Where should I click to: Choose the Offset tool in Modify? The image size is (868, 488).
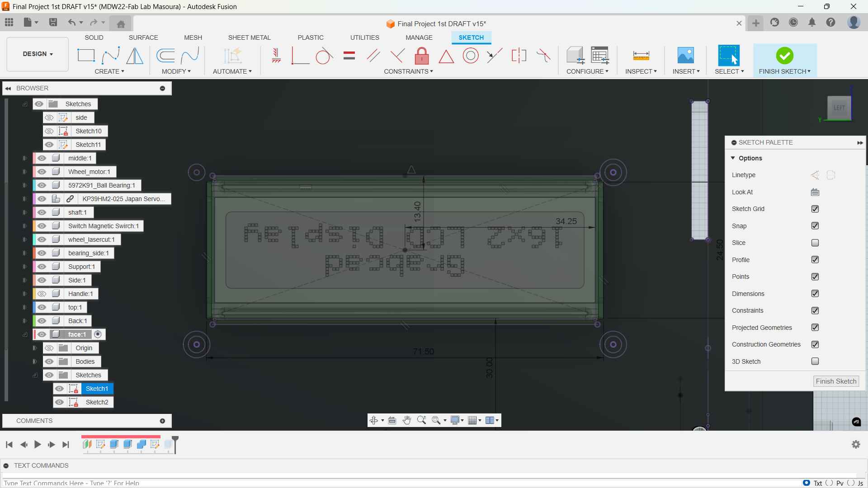[x=165, y=56]
